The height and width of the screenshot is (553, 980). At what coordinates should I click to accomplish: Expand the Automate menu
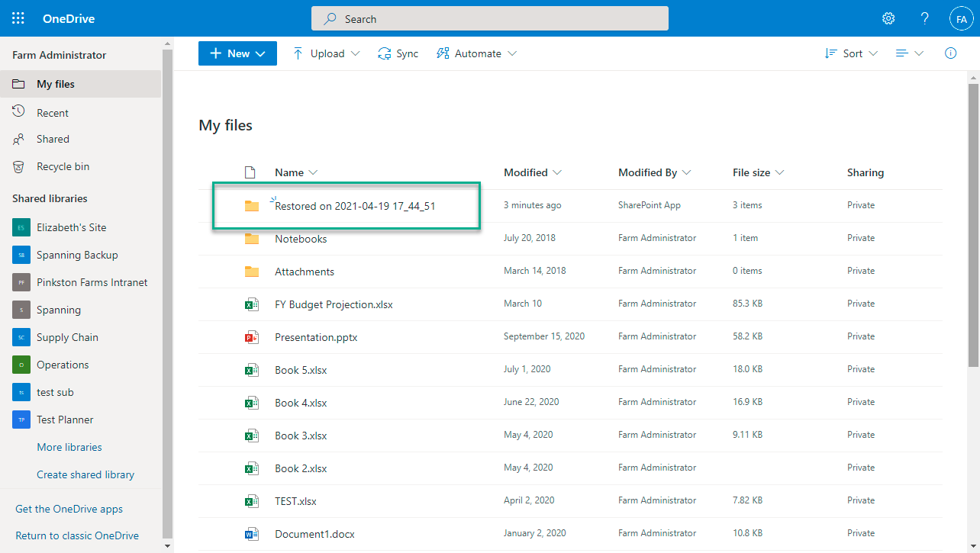476,53
